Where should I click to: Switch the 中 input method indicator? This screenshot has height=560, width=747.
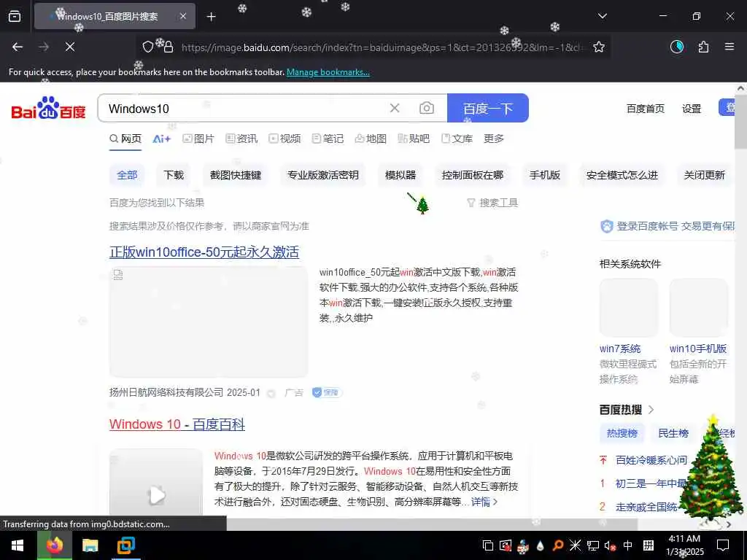click(628, 545)
